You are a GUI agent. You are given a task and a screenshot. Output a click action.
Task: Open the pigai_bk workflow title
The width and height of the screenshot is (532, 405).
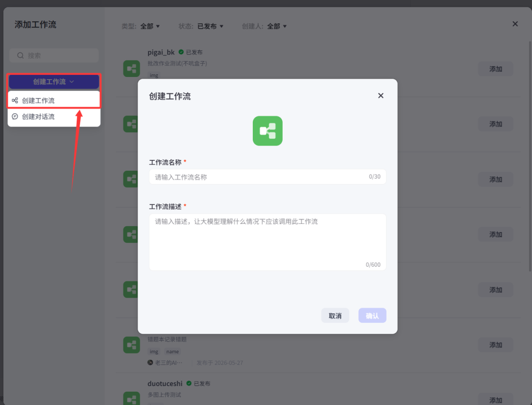pos(161,52)
